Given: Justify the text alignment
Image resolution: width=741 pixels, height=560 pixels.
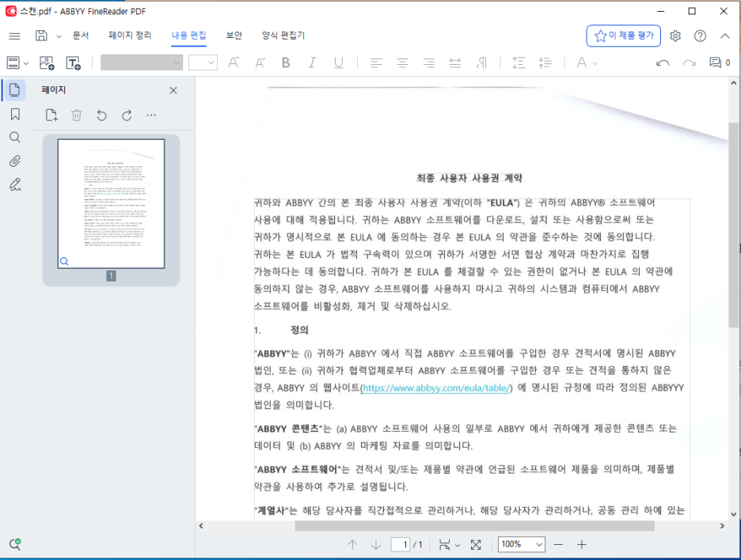Looking at the screenshot, I should [455, 62].
